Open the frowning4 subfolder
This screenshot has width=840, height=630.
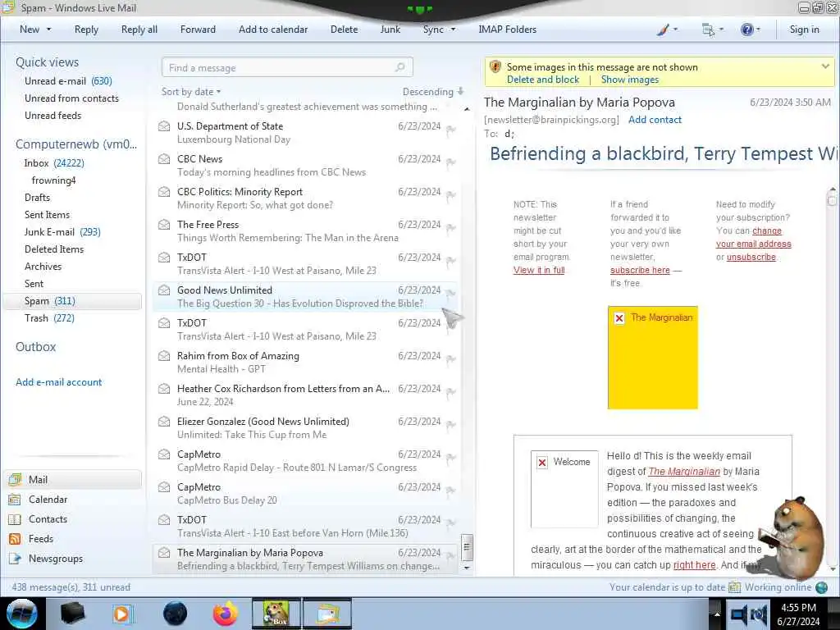(x=53, y=180)
